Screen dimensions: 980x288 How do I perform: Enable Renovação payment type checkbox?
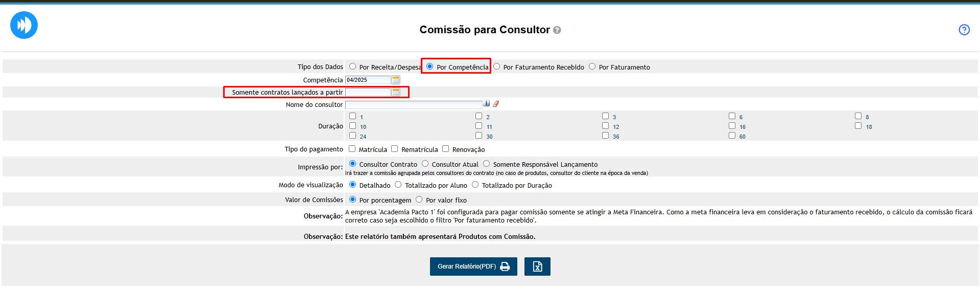point(445,149)
